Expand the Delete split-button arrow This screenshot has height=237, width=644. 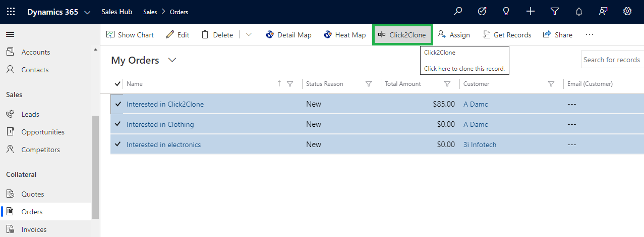[x=249, y=35]
